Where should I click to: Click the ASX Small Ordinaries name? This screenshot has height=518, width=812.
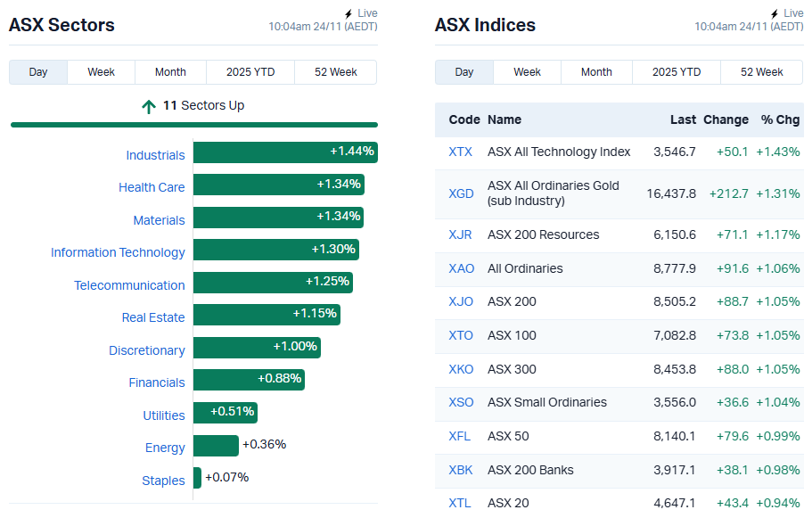(547, 402)
